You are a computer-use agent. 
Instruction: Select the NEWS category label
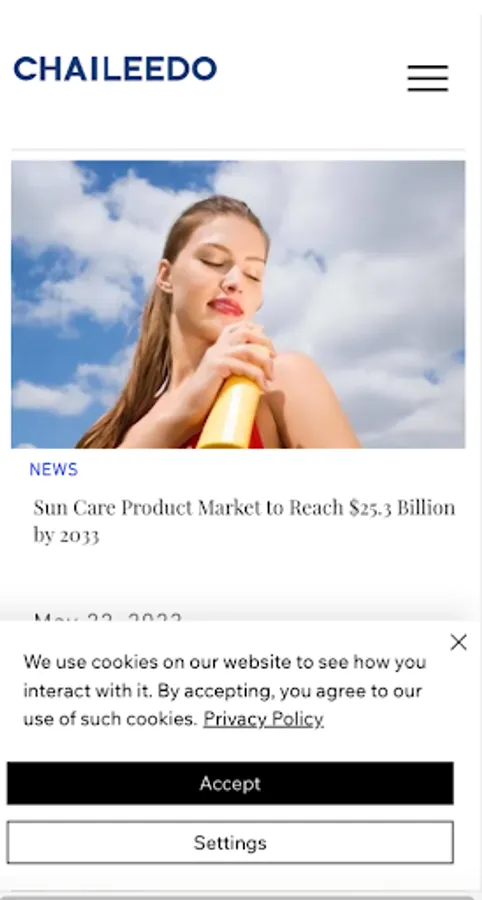point(53,470)
